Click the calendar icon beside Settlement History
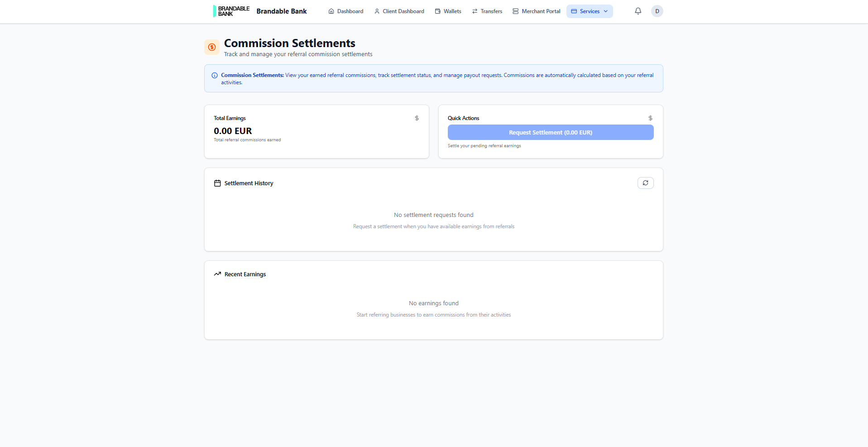Image resolution: width=868 pixels, height=447 pixels. click(x=217, y=183)
